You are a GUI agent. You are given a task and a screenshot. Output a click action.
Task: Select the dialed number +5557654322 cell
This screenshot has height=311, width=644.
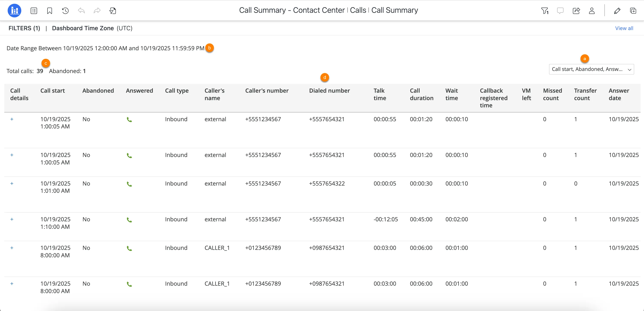[x=327, y=183]
